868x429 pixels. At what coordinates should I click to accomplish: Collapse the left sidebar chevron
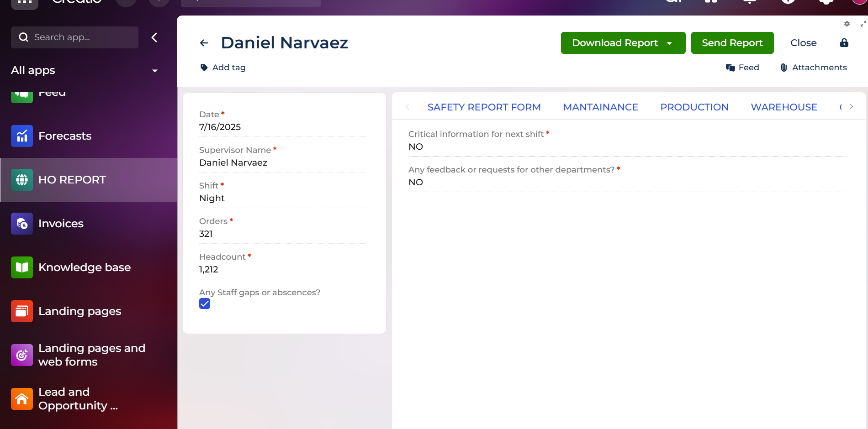[x=154, y=37]
